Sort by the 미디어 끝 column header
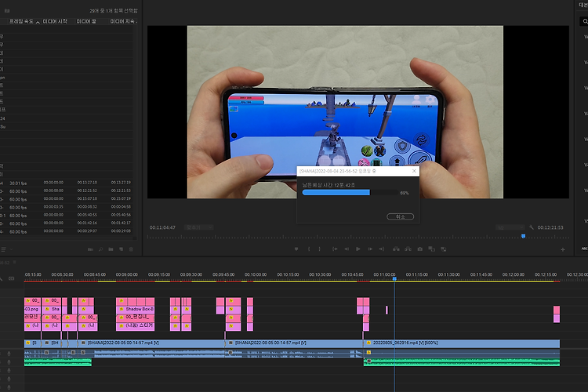 coord(86,21)
